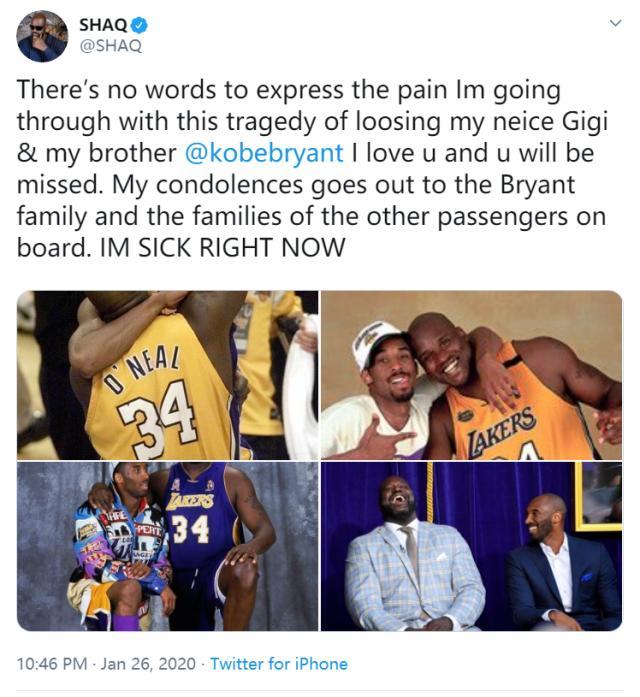Open the O'NEAL 34 jersey hug photo
The height and width of the screenshot is (697, 640).
coord(167,375)
